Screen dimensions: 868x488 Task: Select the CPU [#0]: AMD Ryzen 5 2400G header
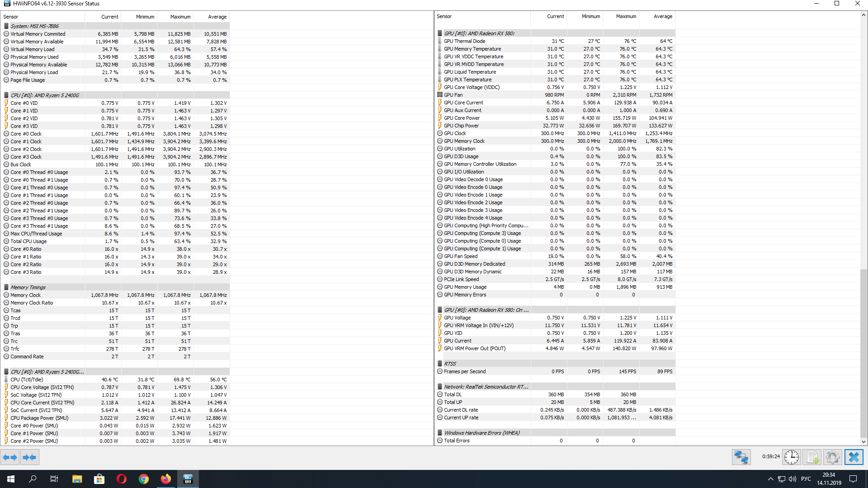click(x=45, y=95)
